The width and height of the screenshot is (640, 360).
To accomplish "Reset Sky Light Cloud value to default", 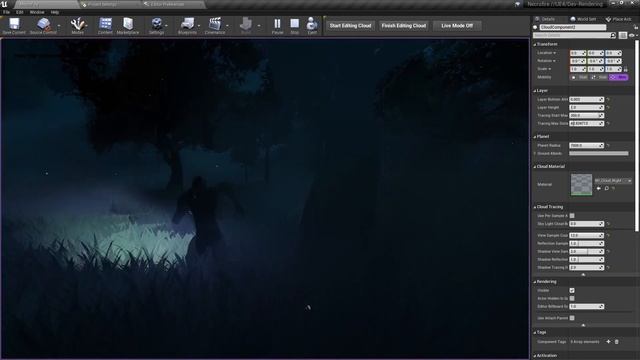I will point(608,224).
